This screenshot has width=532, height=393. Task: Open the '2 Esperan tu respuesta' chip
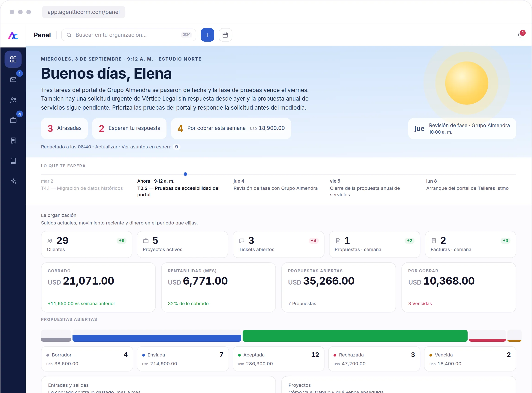pos(129,128)
